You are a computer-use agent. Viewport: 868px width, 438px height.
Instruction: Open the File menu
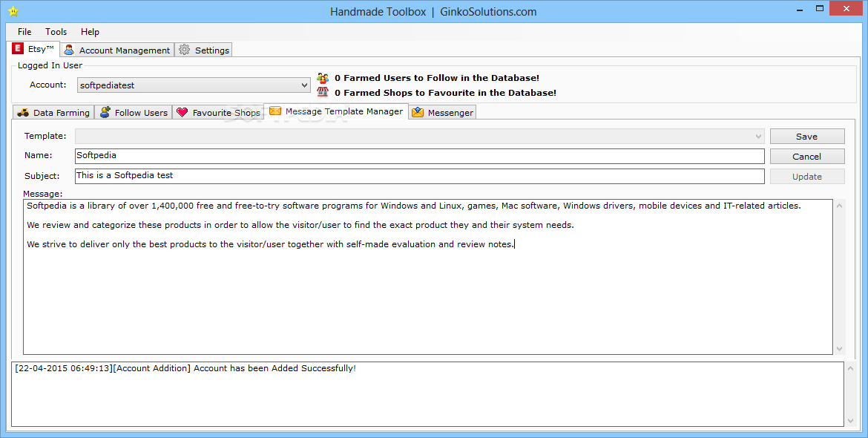point(24,32)
